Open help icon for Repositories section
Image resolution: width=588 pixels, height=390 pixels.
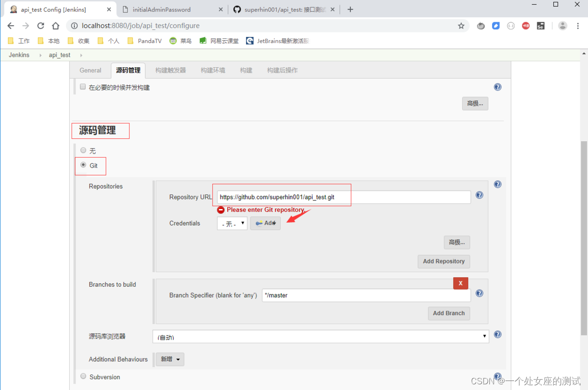tap(497, 184)
